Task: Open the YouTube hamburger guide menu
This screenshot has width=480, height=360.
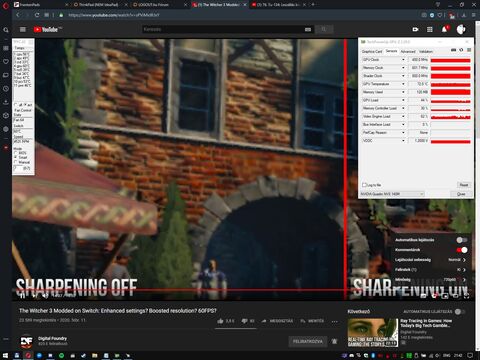Action: 23,29
